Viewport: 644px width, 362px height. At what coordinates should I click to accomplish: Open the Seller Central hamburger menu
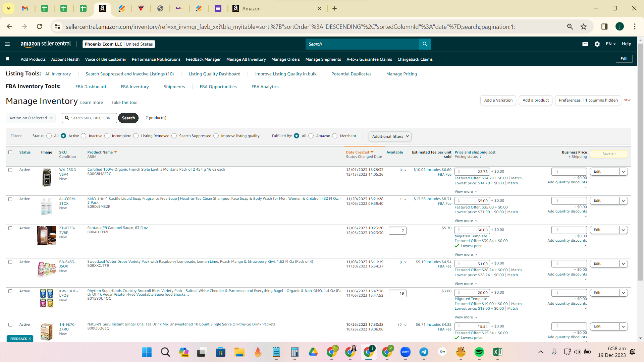(x=7, y=44)
